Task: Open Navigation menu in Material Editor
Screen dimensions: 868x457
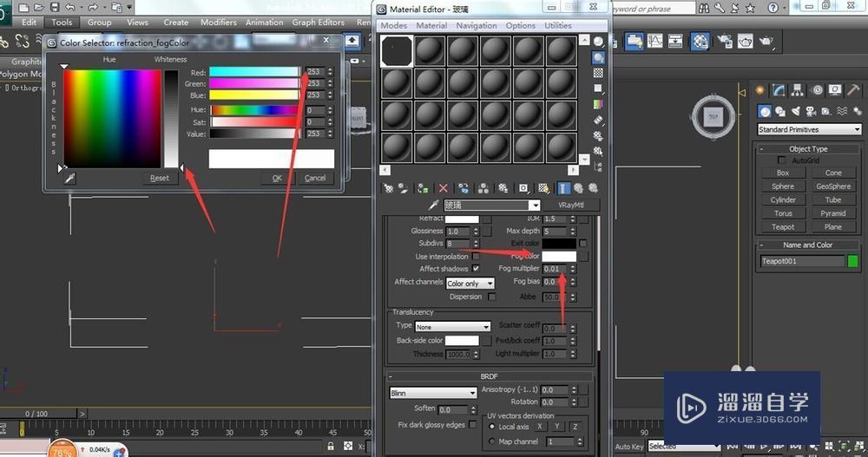Action: click(x=476, y=25)
